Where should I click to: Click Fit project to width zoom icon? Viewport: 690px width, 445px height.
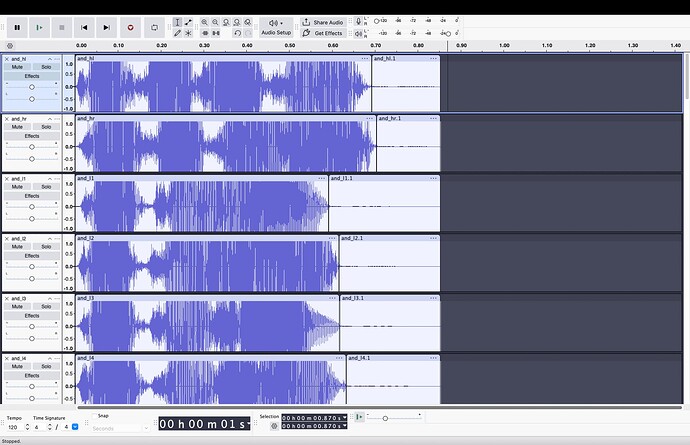click(237, 22)
